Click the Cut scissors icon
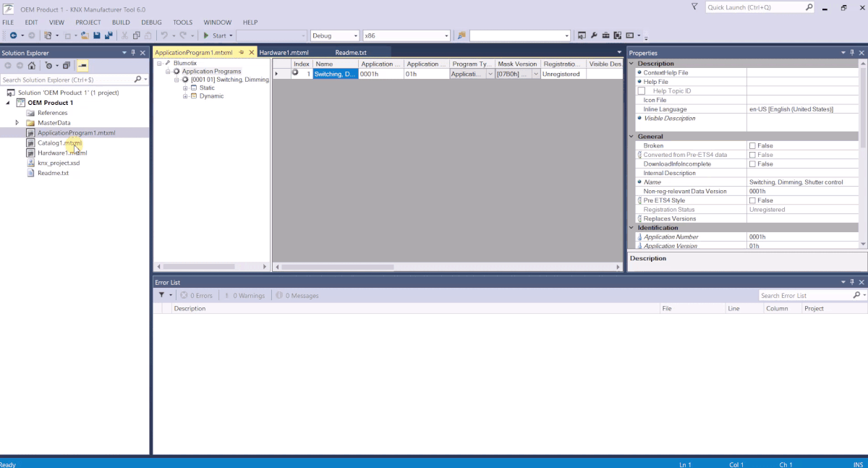The image size is (868, 468). click(x=125, y=35)
